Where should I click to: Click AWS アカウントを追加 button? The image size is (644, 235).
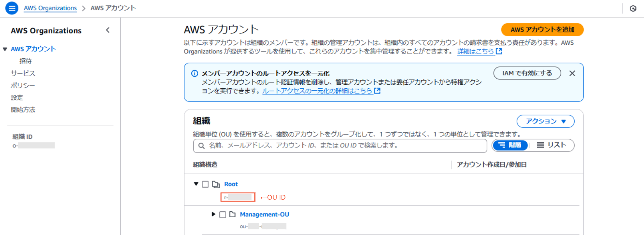click(542, 30)
